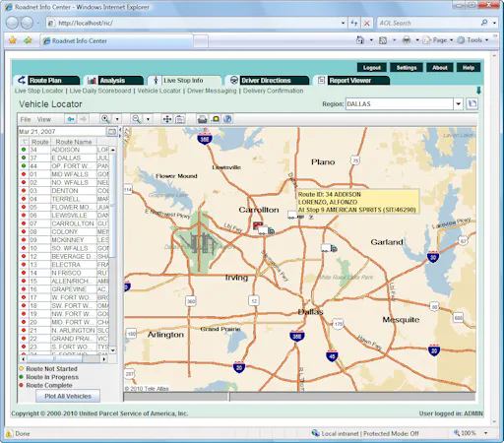Click the zoom in magnifier icon

pyautogui.click(x=105, y=119)
